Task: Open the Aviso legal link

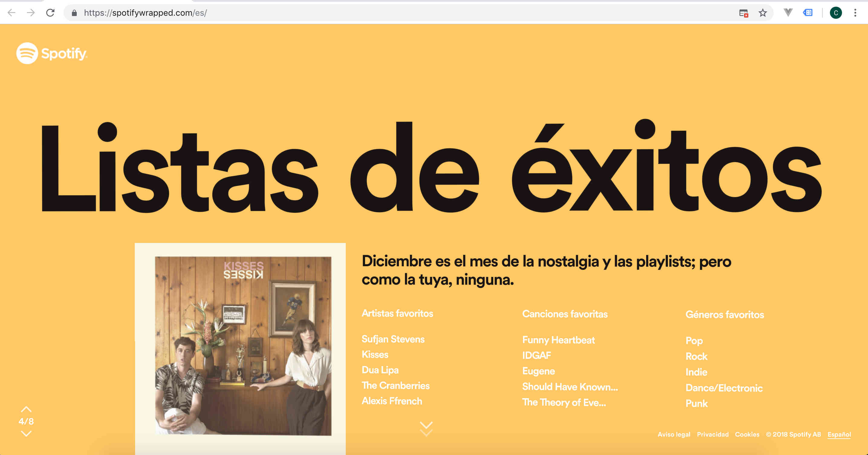Action: (x=674, y=434)
